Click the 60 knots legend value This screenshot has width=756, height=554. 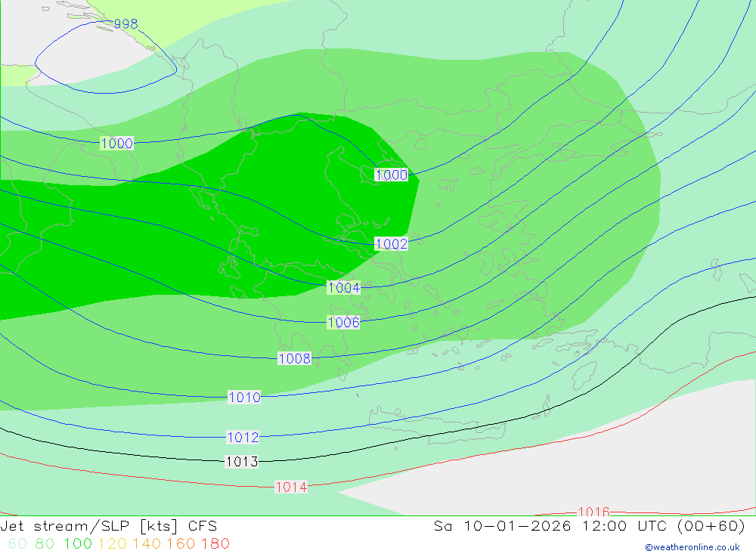click(x=18, y=543)
